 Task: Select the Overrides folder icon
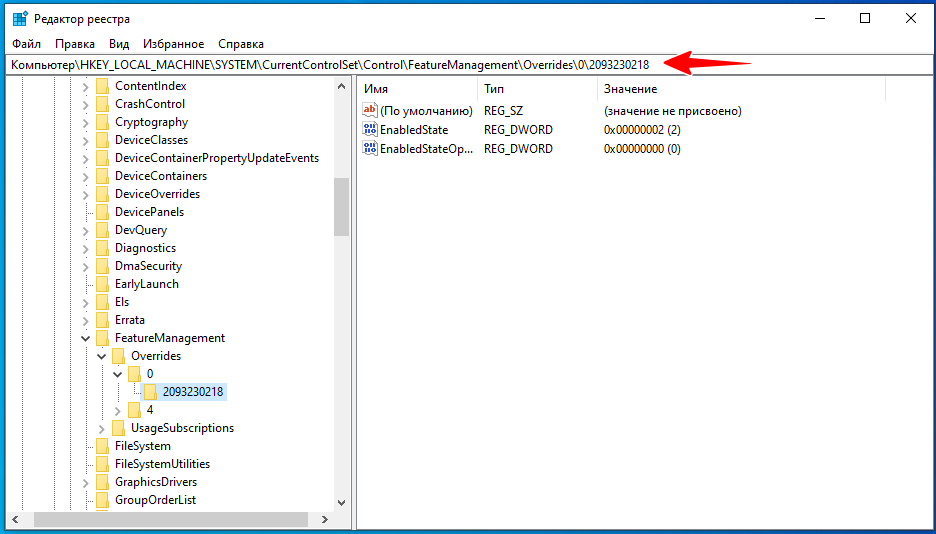click(x=118, y=356)
